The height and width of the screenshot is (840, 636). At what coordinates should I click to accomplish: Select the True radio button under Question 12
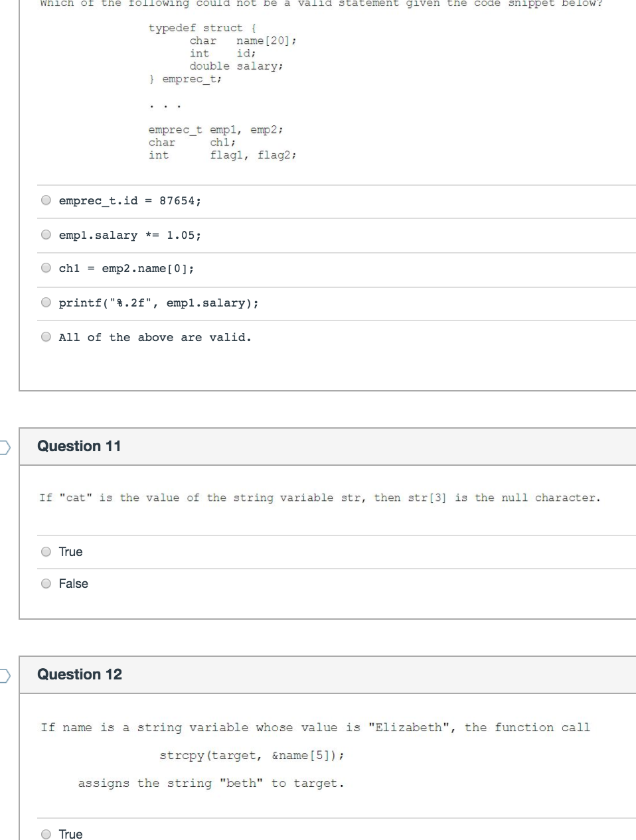pyautogui.click(x=46, y=834)
